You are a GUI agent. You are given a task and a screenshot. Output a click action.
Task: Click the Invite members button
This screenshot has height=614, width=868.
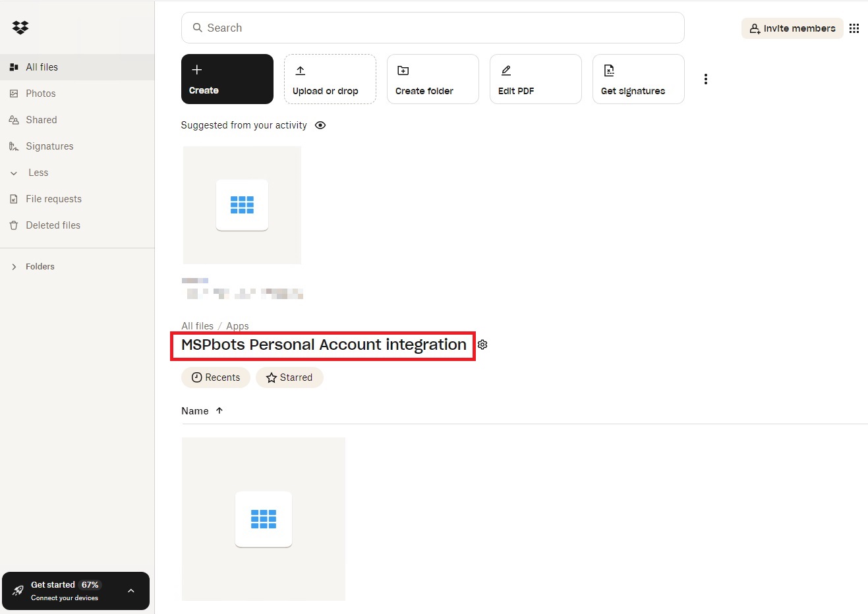[x=792, y=28]
